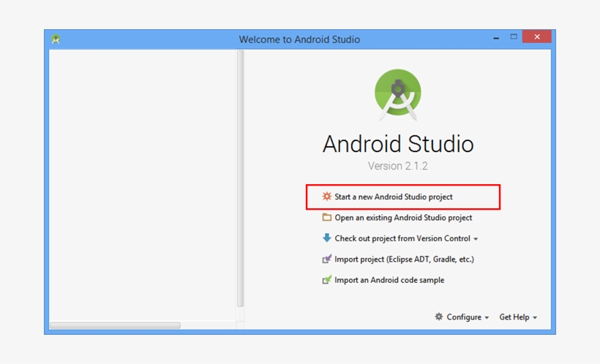
Task: Open an existing Android Studio project
Action: pyautogui.click(x=403, y=218)
